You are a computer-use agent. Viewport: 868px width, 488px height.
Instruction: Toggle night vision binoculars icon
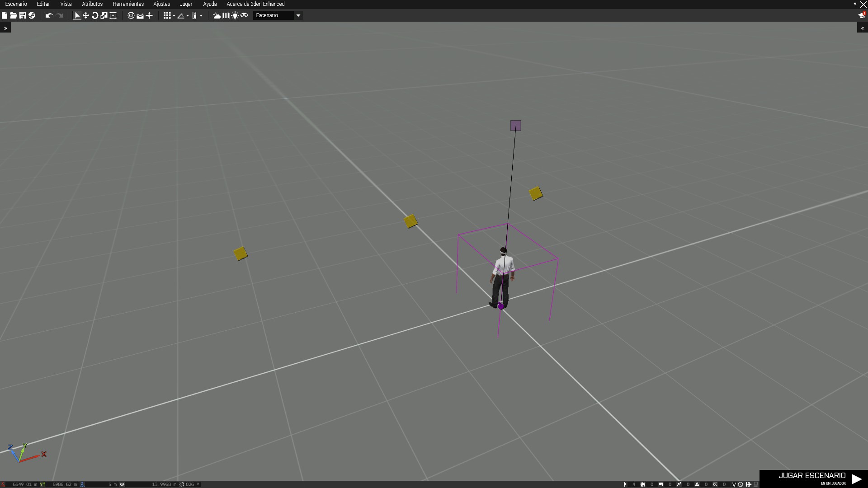click(x=244, y=15)
